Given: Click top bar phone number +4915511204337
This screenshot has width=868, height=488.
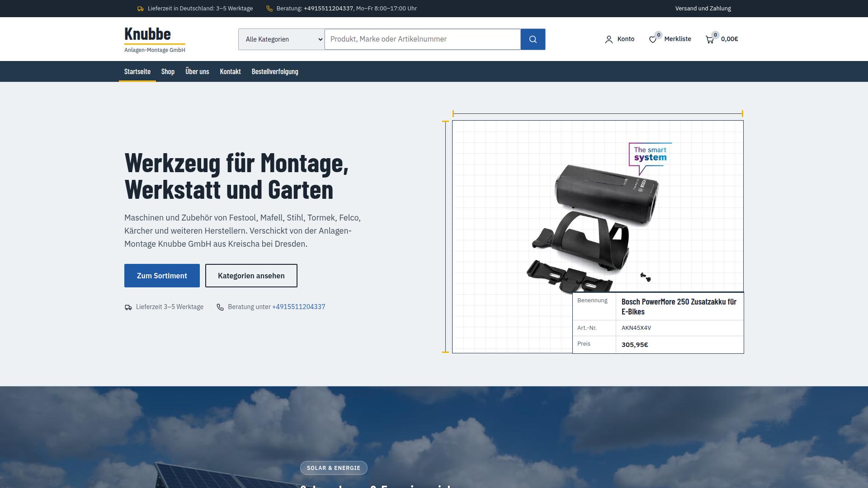Looking at the screenshot, I should click(328, 9).
